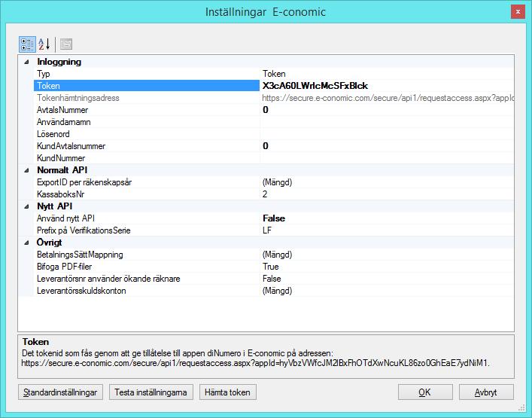Select the Typ property row
The image size is (532, 418).
[x=274, y=74]
